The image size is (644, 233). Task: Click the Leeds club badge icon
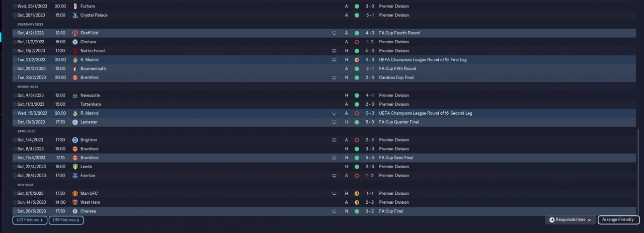click(74, 167)
